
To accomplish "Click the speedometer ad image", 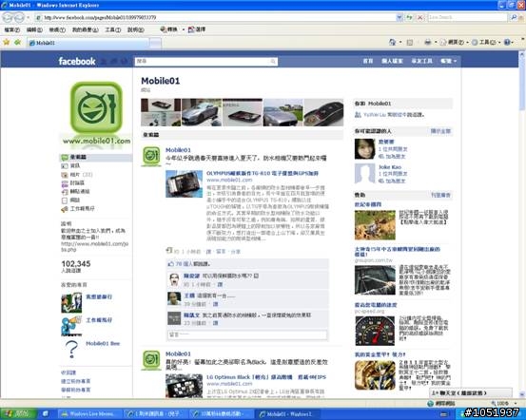I will (375, 331).
